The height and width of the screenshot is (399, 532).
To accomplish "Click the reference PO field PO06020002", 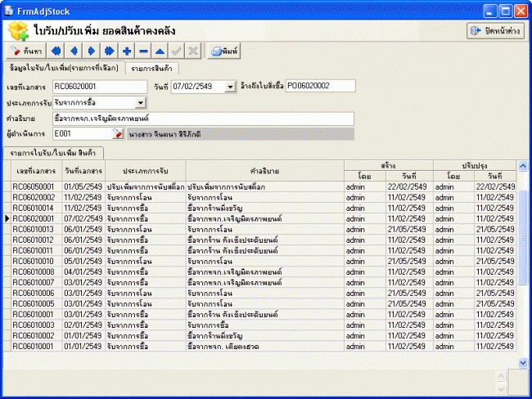I will (x=321, y=86).
